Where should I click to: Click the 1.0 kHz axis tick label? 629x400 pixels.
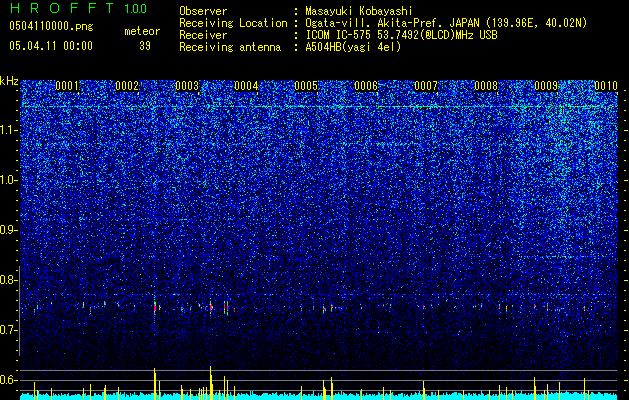pos(9,180)
